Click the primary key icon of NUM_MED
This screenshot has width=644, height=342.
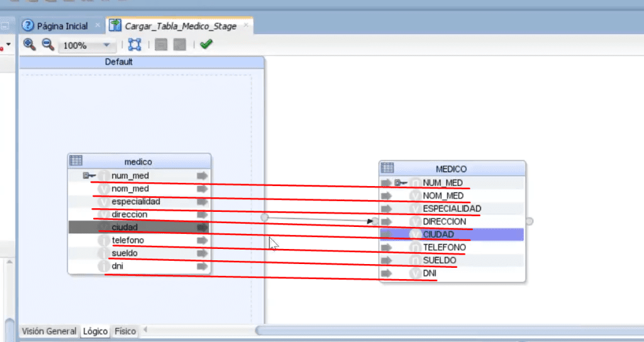pyautogui.click(x=401, y=183)
